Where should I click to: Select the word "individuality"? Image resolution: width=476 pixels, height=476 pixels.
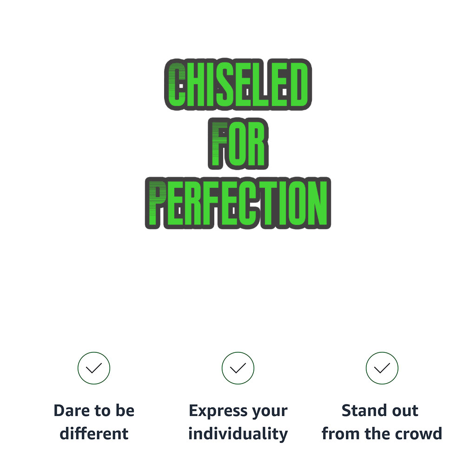click(x=238, y=434)
